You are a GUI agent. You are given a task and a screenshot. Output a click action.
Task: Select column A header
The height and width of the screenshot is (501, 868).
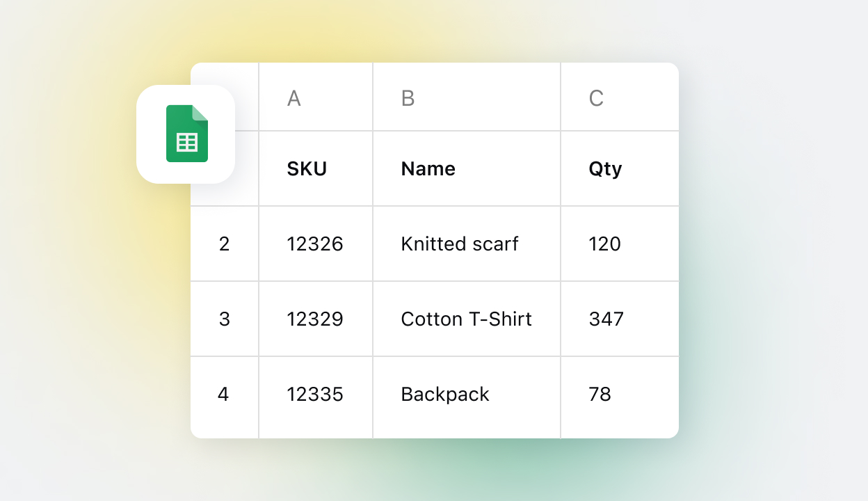315,98
